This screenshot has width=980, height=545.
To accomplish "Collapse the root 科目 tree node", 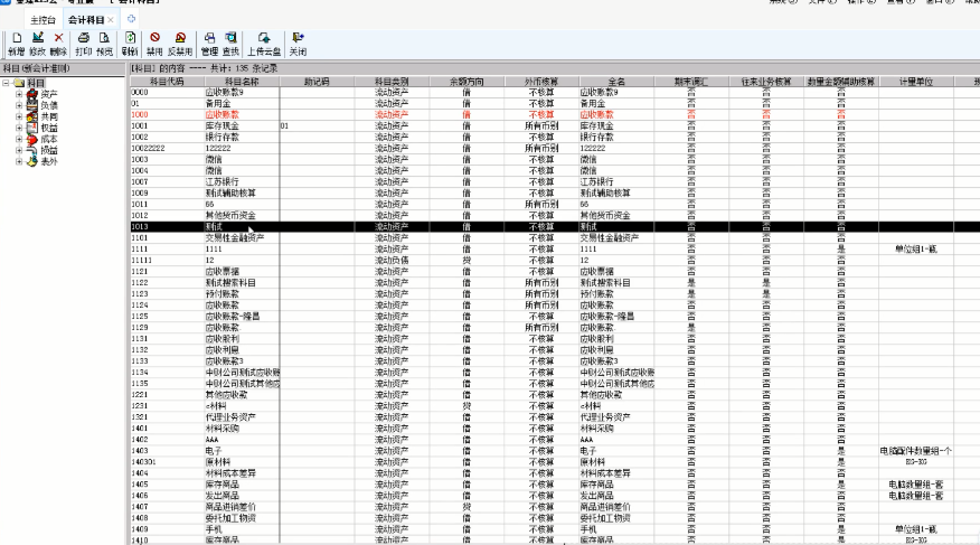I will click(6, 83).
